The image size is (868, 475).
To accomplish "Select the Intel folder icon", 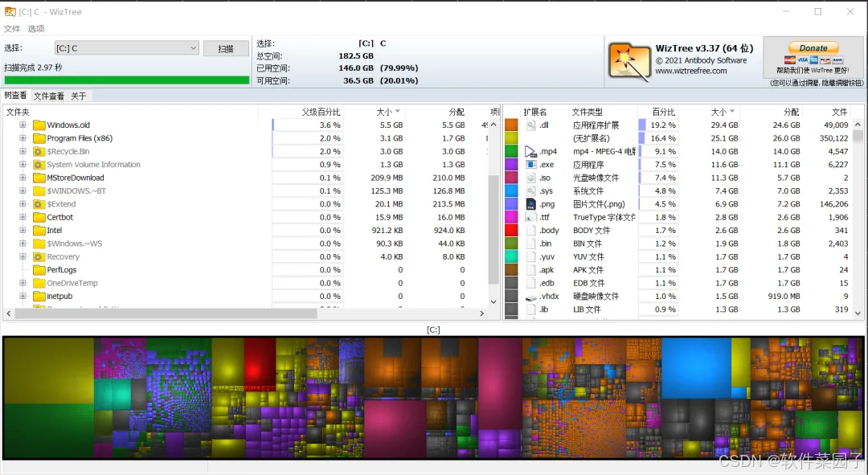I will tap(39, 231).
